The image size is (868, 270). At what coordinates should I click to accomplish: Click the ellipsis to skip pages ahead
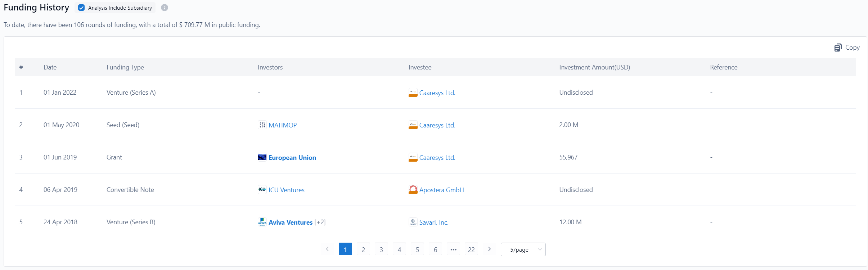click(453, 249)
